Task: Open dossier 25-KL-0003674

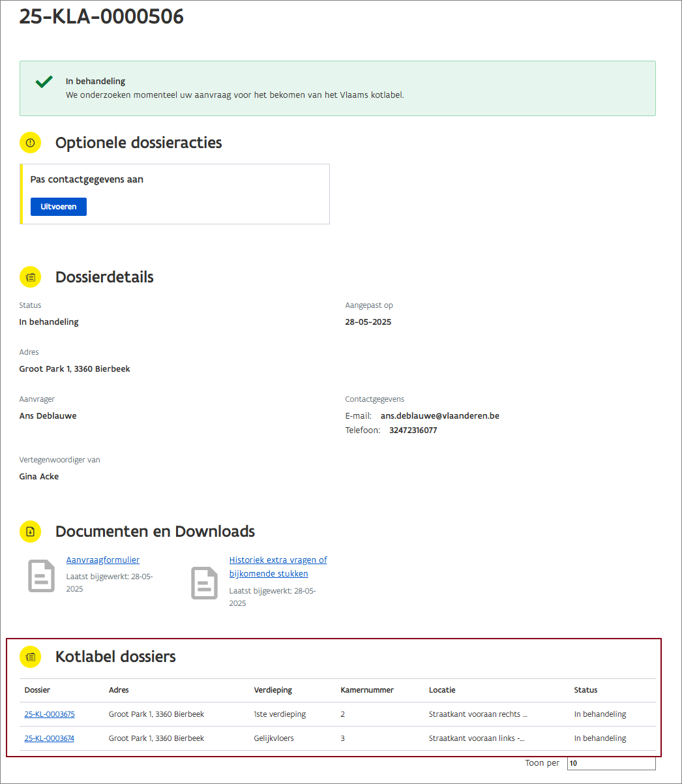Action: point(50,738)
